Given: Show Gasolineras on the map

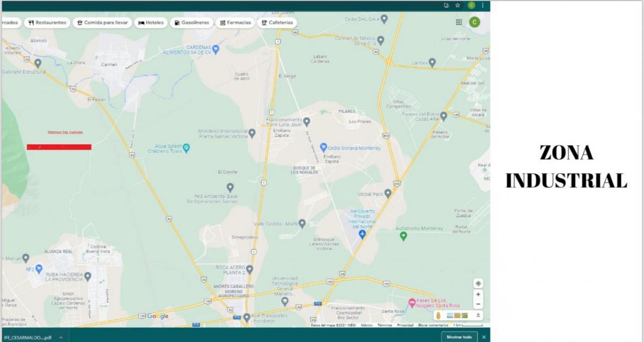Looking at the screenshot, I should pos(192,23).
